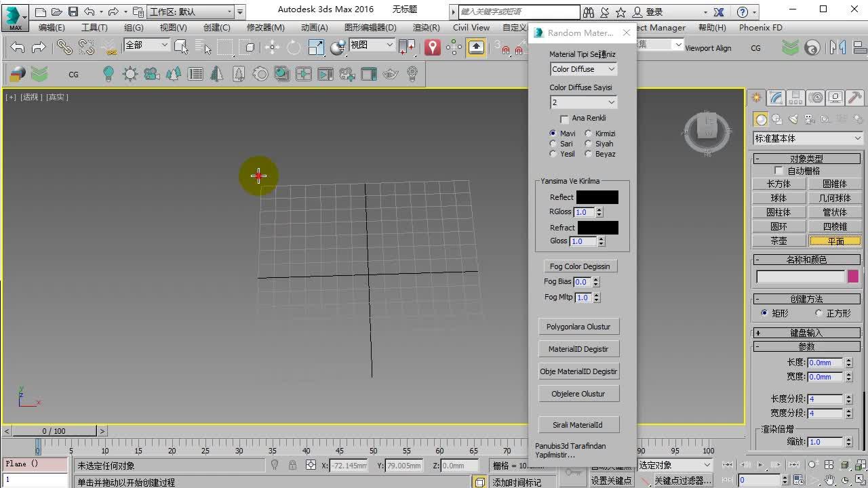Screen dimensions: 868x488
Task: Activate the Select Object cursor tool
Action: tap(181, 47)
